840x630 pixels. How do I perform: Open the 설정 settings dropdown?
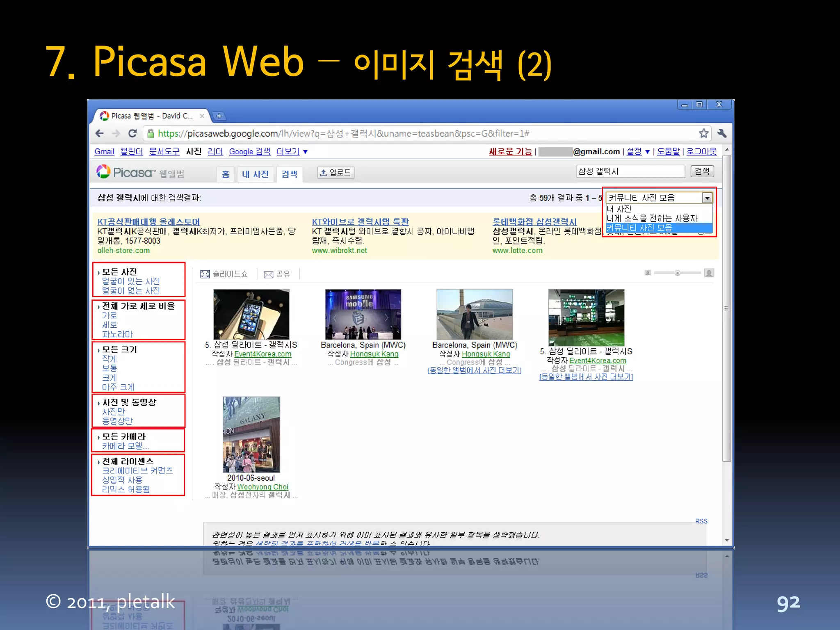coord(638,152)
